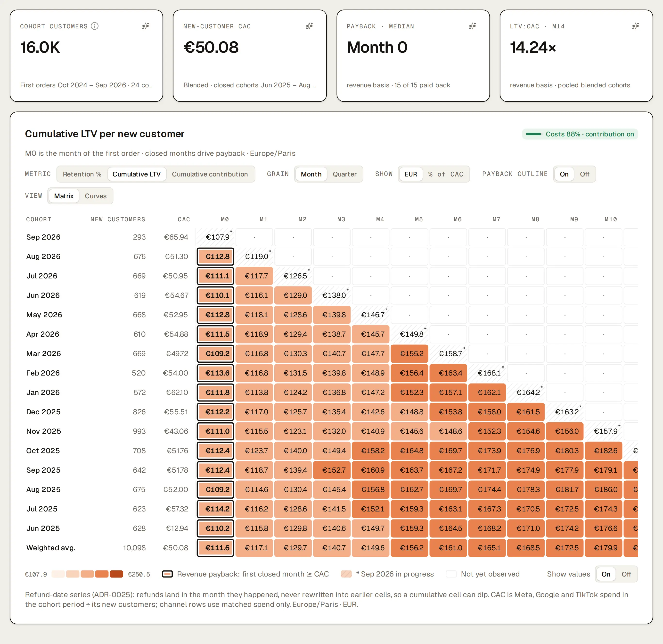Click the lightest legend color swatch

coord(58,574)
